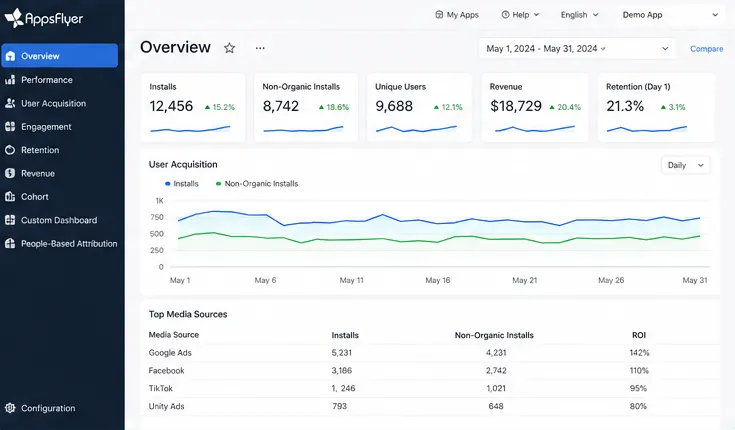735x430 pixels.
Task: Favorite the Overview page with star icon
Action: coord(229,48)
